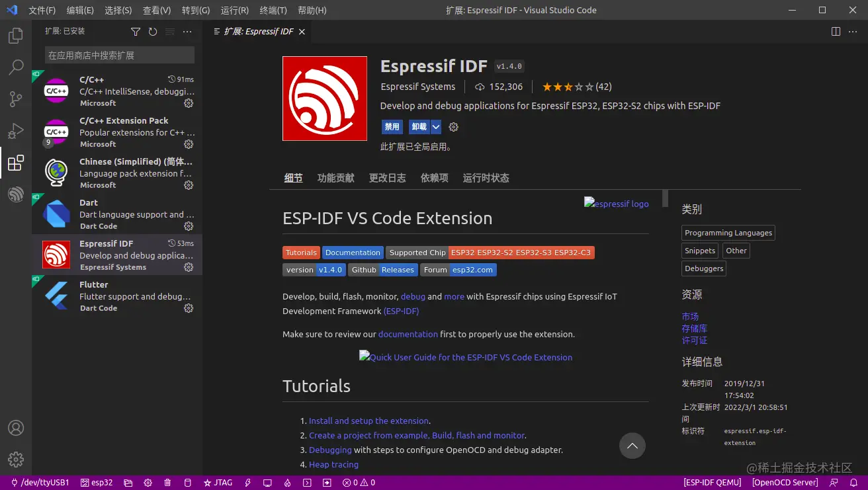
Task: Click the scroll-to-top round button
Action: [x=632, y=446]
